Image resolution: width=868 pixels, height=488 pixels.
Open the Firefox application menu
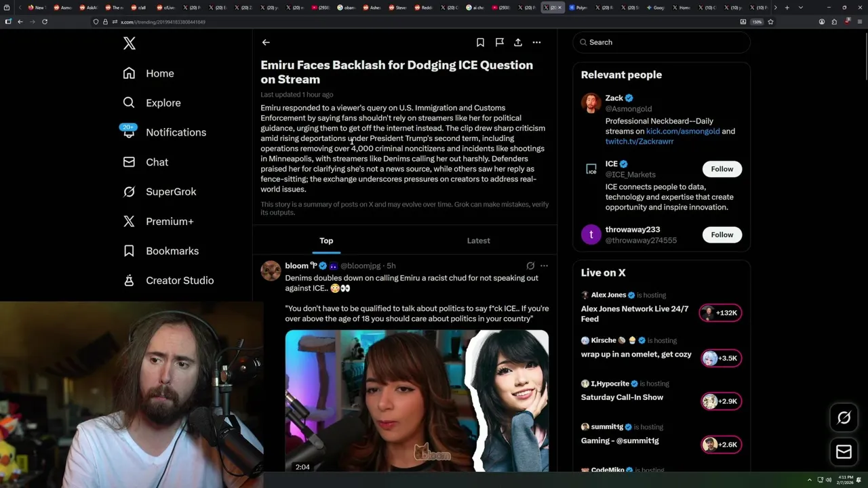pos(860,22)
